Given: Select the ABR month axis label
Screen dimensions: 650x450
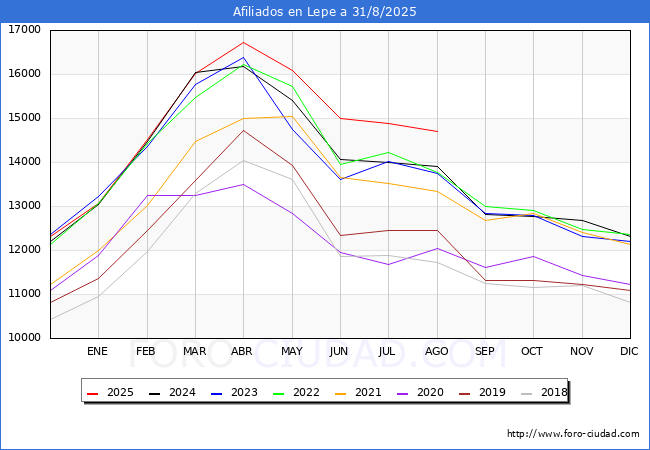Looking at the screenshot, I should pyautogui.click(x=242, y=351).
